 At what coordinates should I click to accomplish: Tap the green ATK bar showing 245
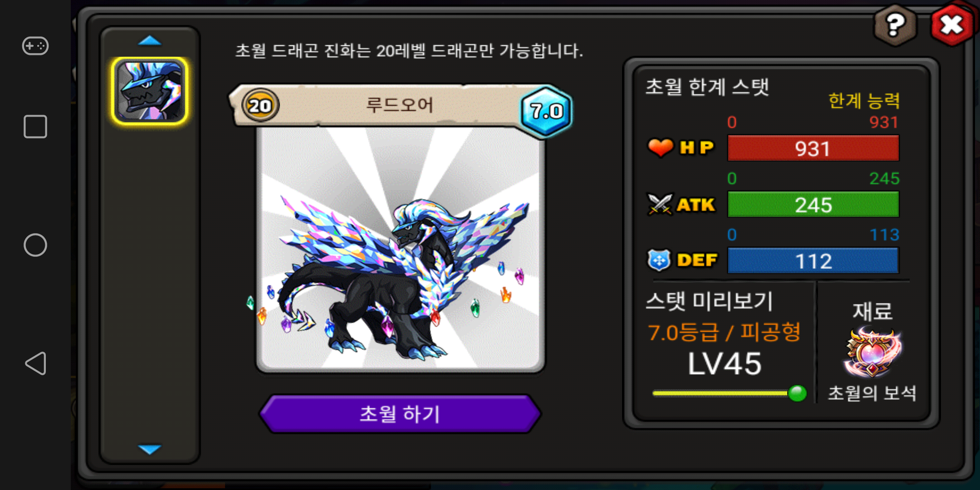813,204
